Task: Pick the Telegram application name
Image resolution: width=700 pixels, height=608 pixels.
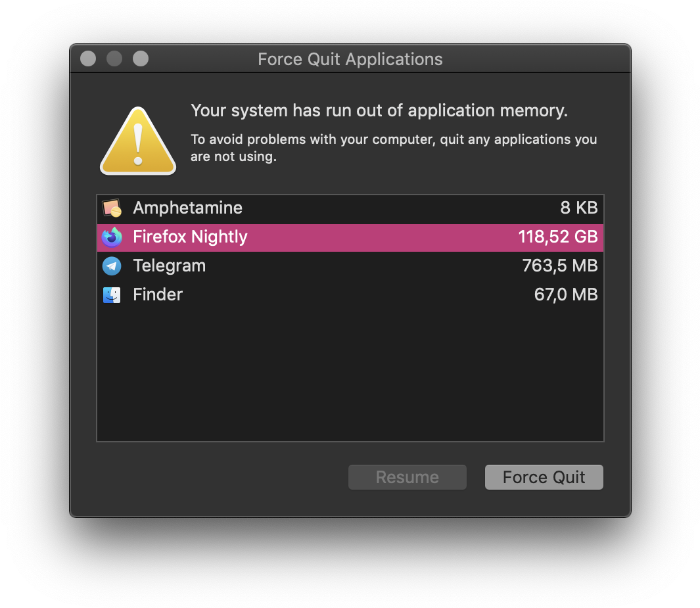Action: coord(169,266)
